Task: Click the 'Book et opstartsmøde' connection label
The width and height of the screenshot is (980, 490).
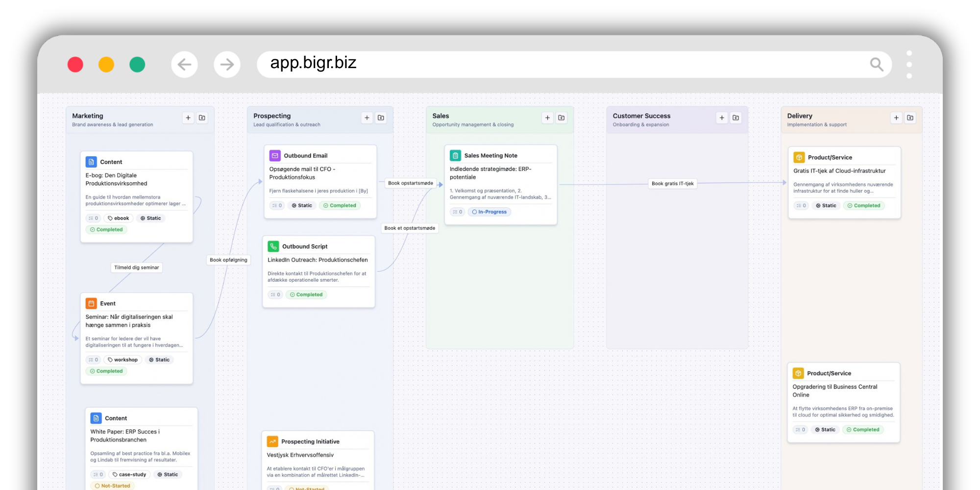Action: click(410, 228)
